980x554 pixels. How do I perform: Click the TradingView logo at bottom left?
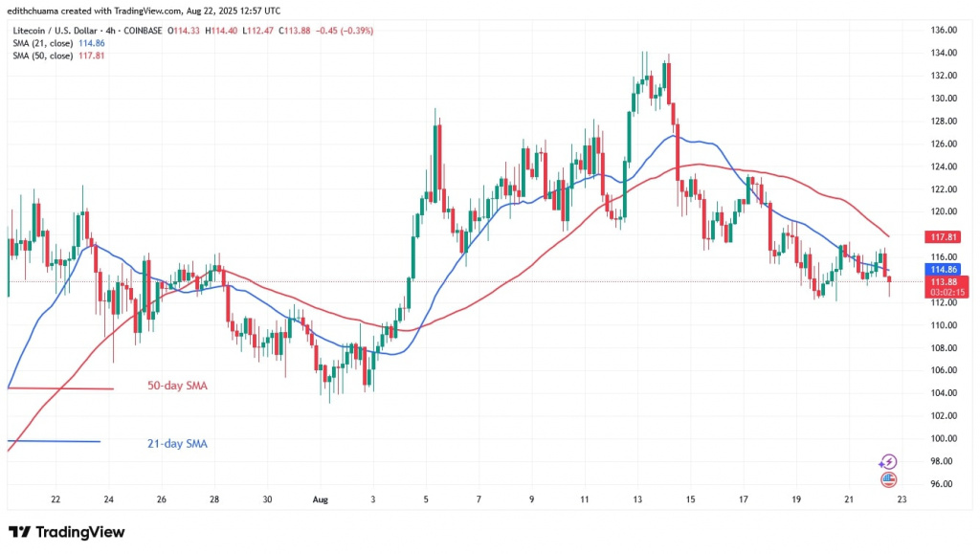click(67, 532)
